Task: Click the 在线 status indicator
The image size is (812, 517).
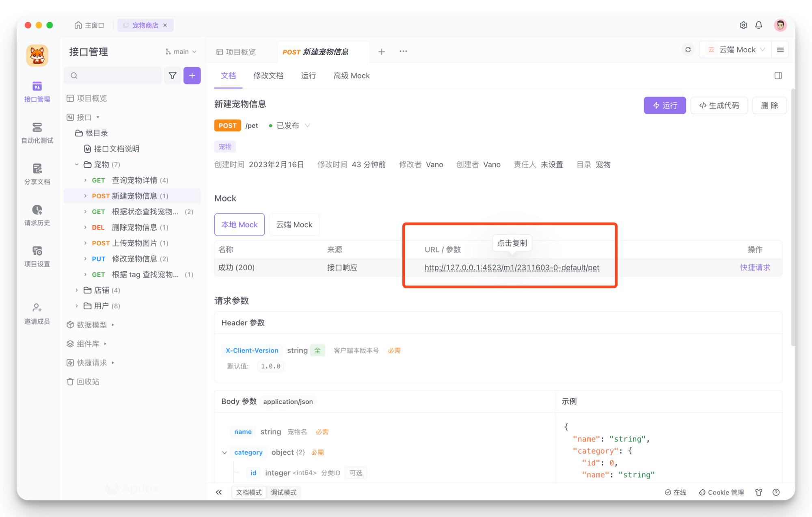Action: [x=676, y=492]
